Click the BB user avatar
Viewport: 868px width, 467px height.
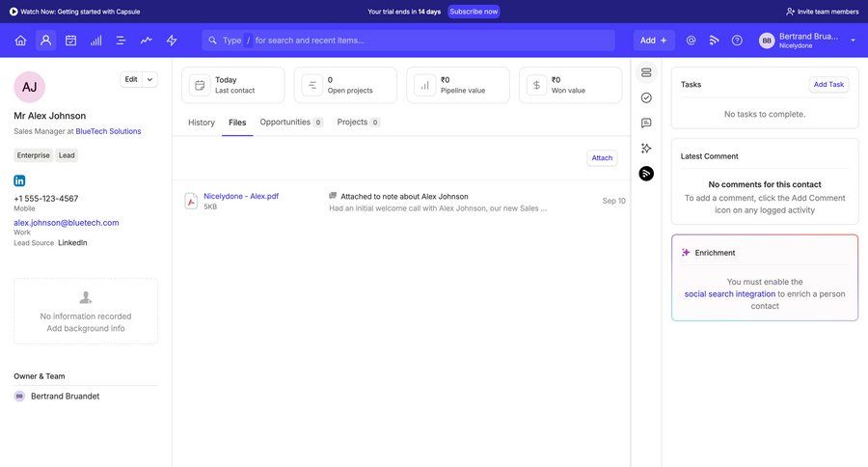click(x=767, y=41)
